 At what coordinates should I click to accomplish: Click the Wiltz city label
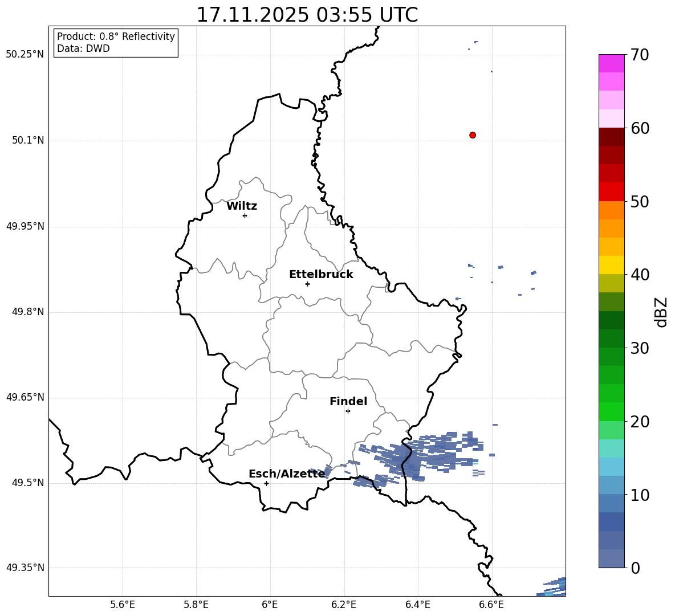click(x=242, y=206)
